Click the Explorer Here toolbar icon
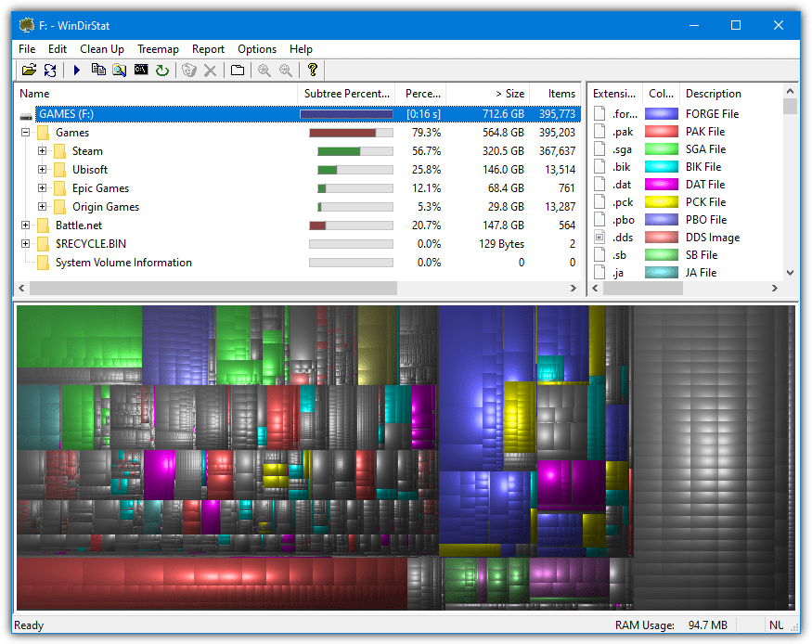 [x=120, y=70]
